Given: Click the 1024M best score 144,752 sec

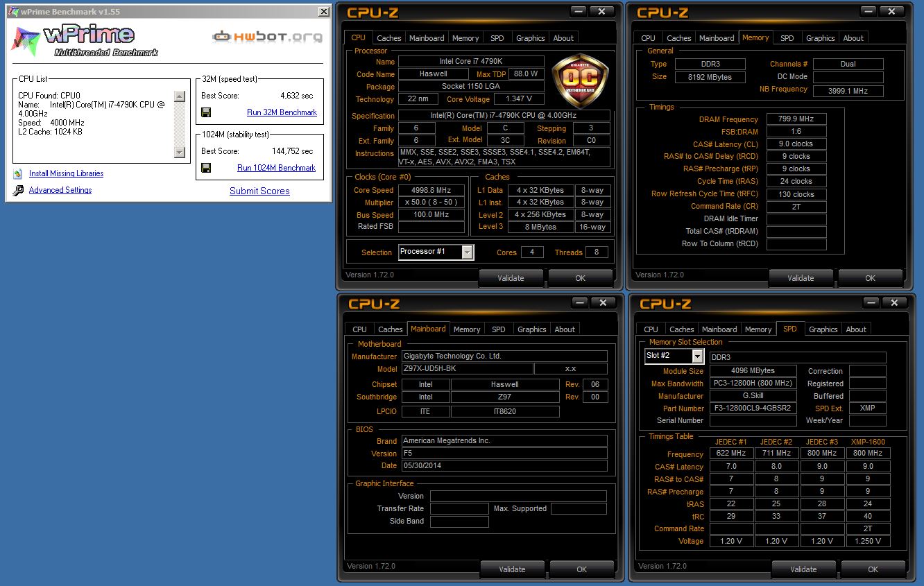Looking at the screenshot, I should pos(292,151).
